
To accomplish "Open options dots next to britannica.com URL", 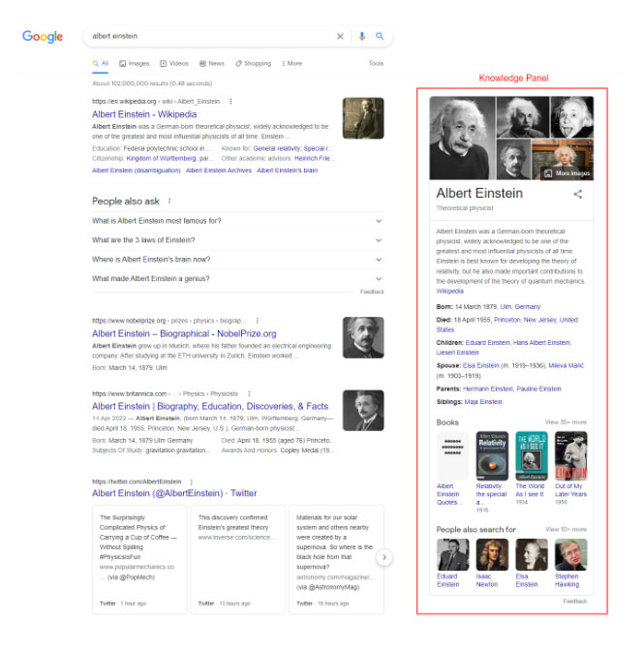I will (249, 393).
